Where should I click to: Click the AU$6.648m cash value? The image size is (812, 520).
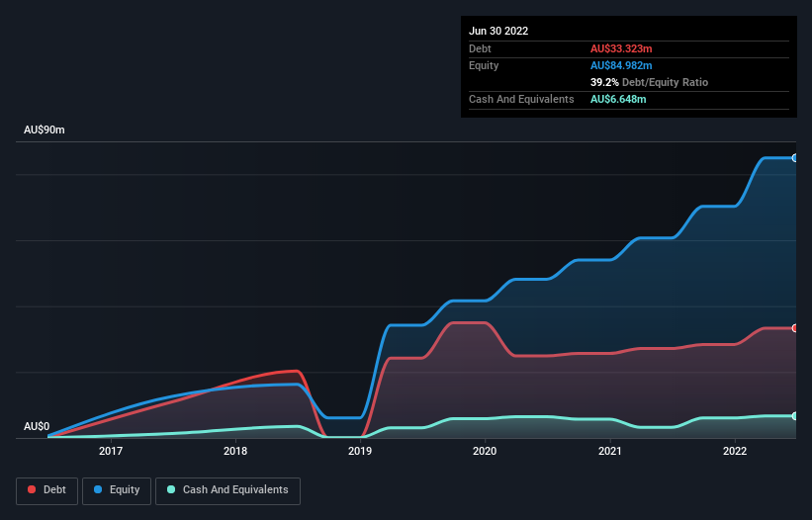click(x=618, y=99)
